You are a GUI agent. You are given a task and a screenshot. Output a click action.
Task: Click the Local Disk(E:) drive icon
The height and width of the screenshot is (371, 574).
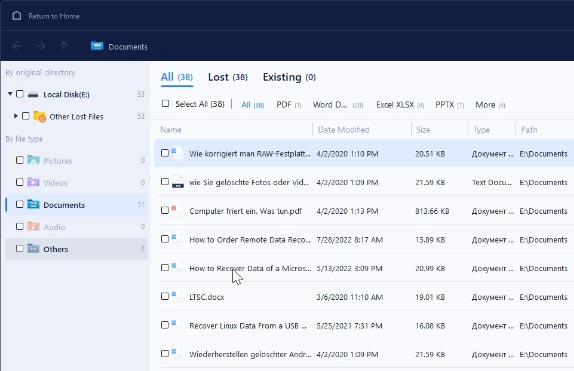click(33, 94)
